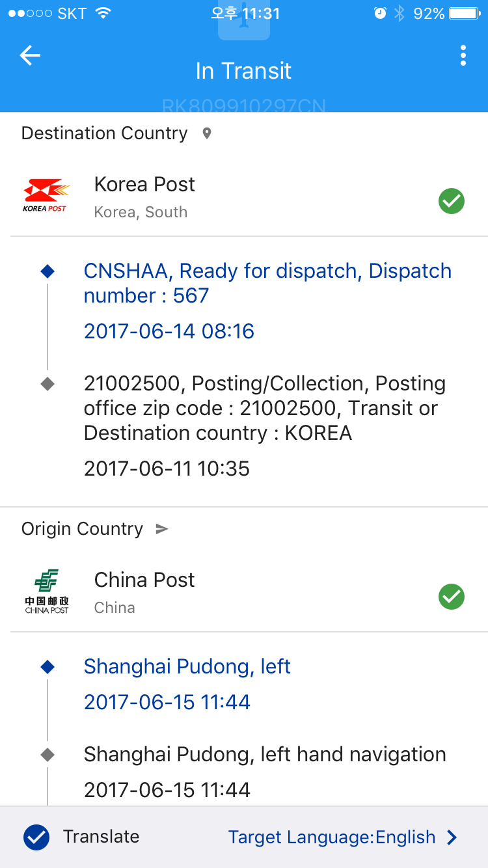The height and width of the screenshot is (868, 488).
Task: Tap the China Post logo
Action: point(46,591)
